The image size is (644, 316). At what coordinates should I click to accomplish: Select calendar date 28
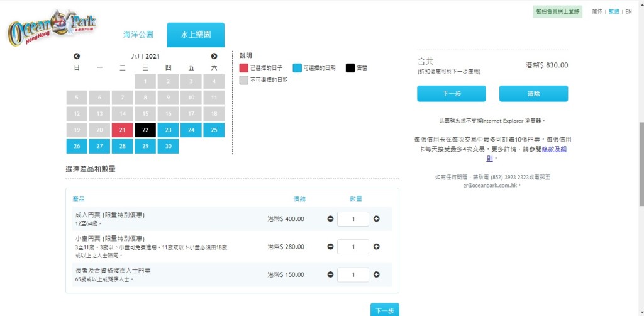123,146
